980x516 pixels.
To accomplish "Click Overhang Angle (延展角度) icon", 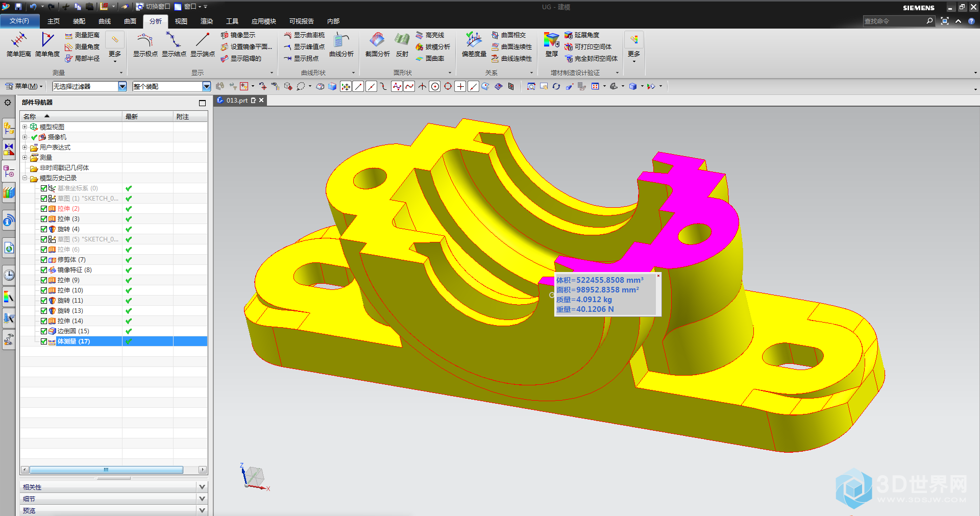I will click(x=569, y=35).
